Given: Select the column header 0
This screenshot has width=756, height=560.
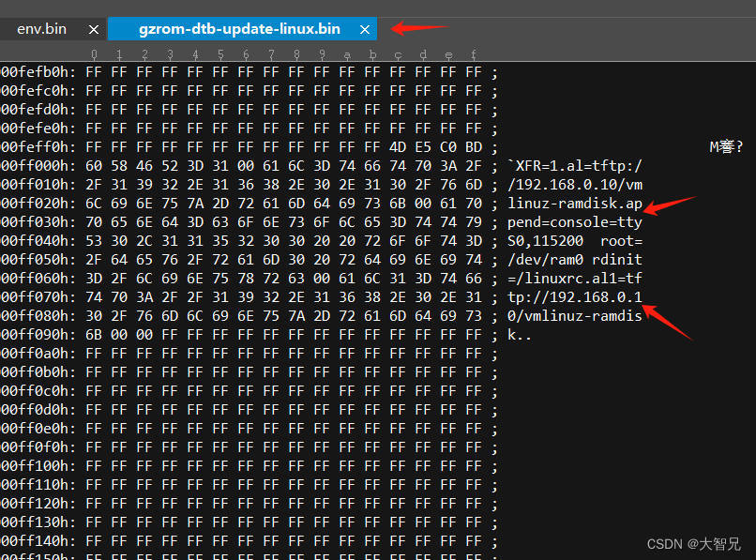Looking at the screenshot, I should click(93, 54).
